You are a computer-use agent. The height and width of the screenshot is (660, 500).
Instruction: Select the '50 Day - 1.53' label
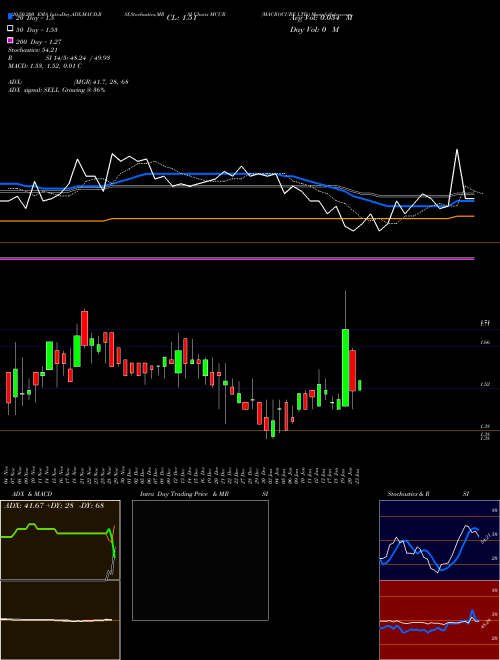36,30
